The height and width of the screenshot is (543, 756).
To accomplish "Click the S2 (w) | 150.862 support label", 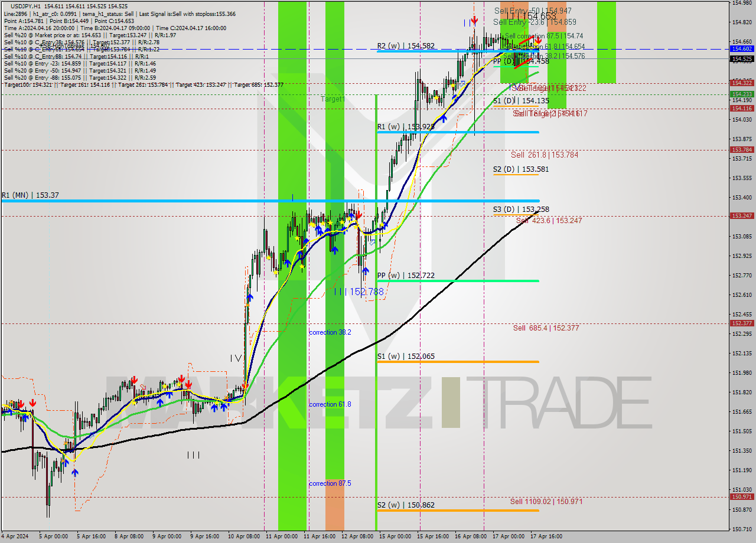I will point(406,505).
